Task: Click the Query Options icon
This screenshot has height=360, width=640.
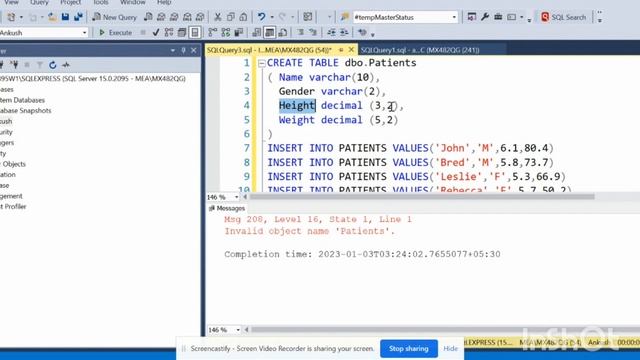Action: [182, 32]
